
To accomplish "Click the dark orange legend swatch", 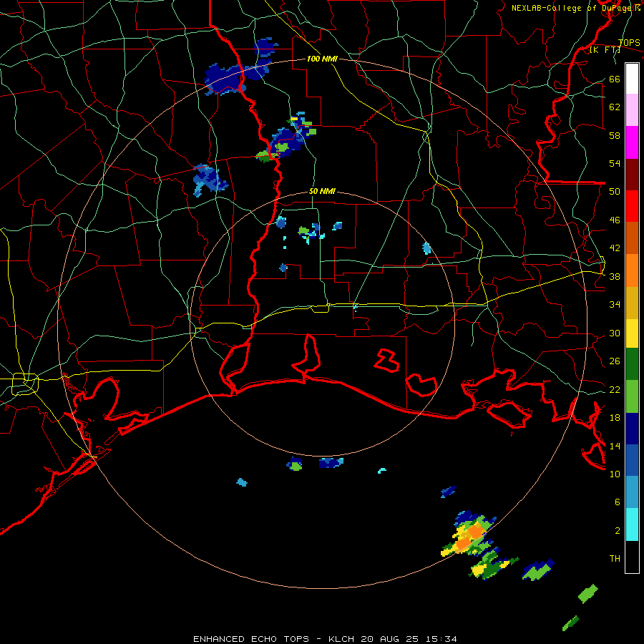I will point(632,238).
